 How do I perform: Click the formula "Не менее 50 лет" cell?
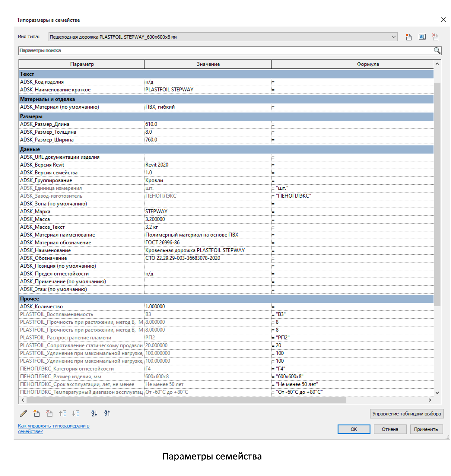coord(352,384)
